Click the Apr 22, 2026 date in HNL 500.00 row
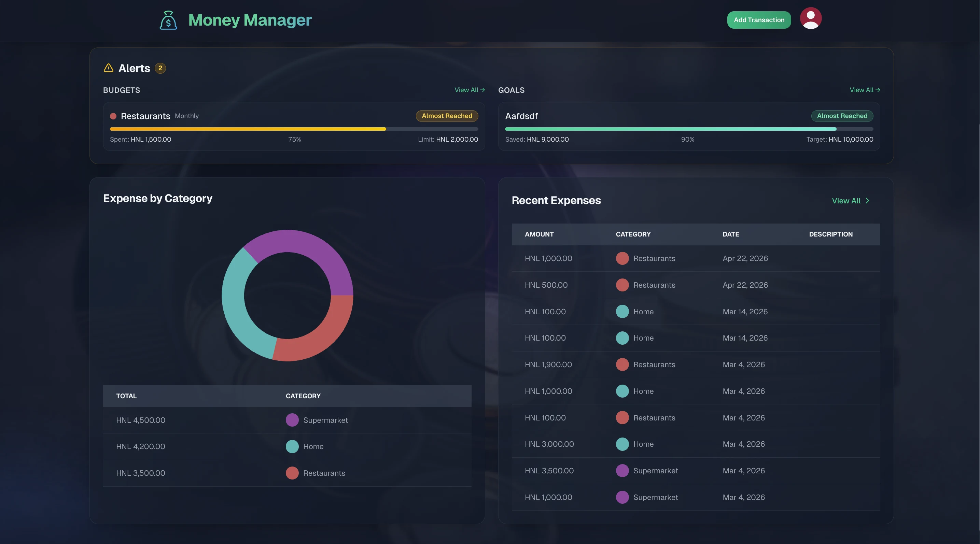 tap(745, 285)
